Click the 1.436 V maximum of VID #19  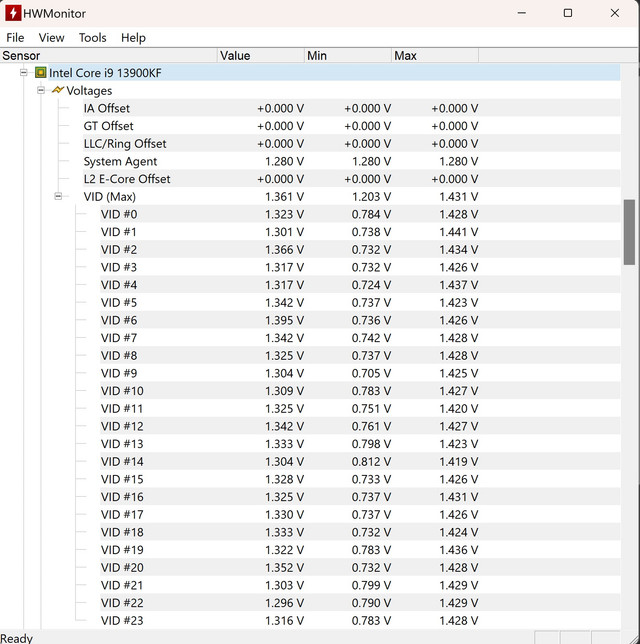pyautogui.click(x=458, y=550)
